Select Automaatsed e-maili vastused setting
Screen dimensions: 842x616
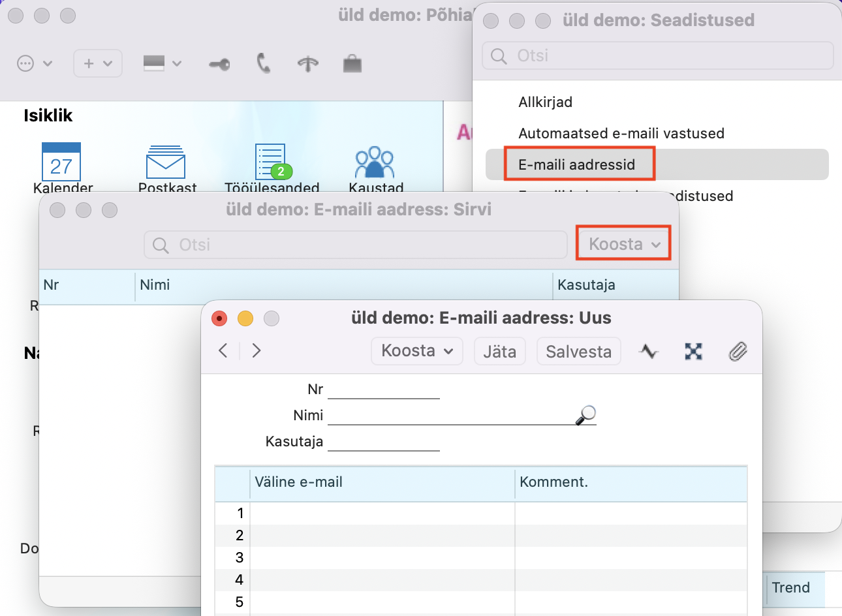(x=621, y=133)
